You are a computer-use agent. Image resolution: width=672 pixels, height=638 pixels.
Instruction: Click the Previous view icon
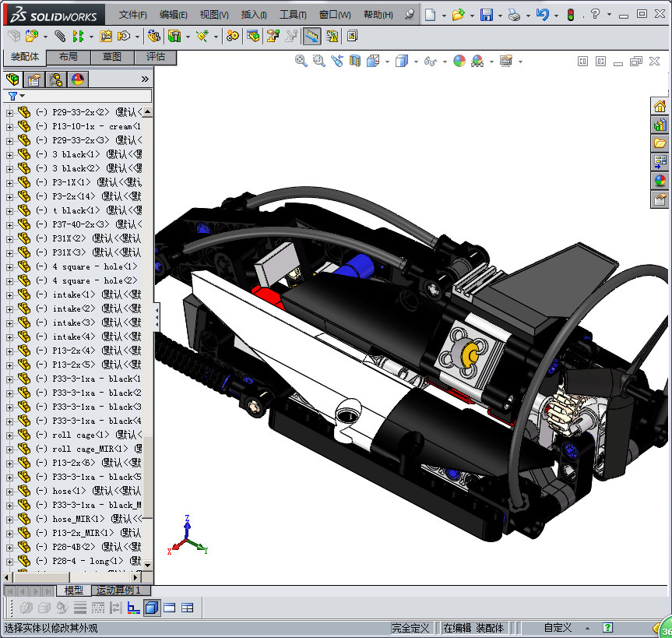[x=337, y=61]
